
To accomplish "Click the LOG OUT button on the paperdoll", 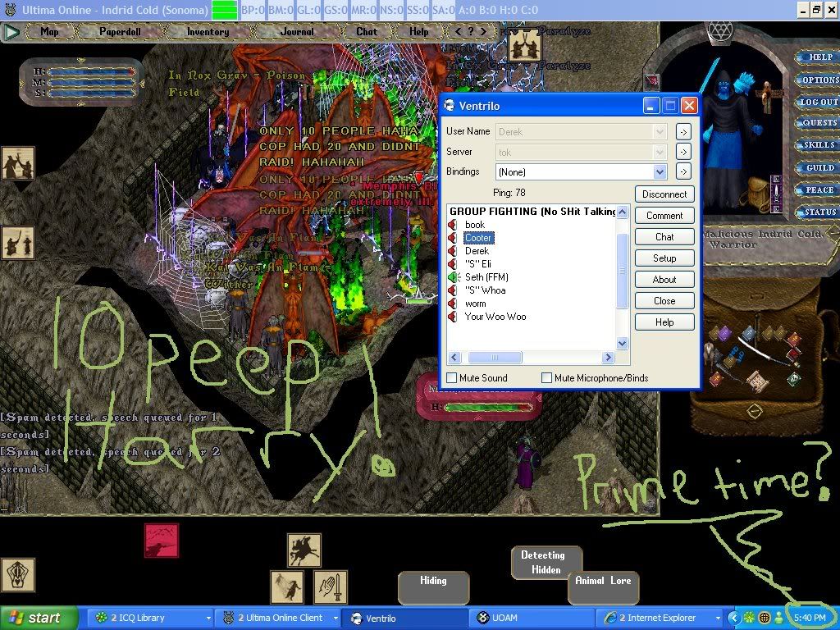I will [x=818, y=101].
